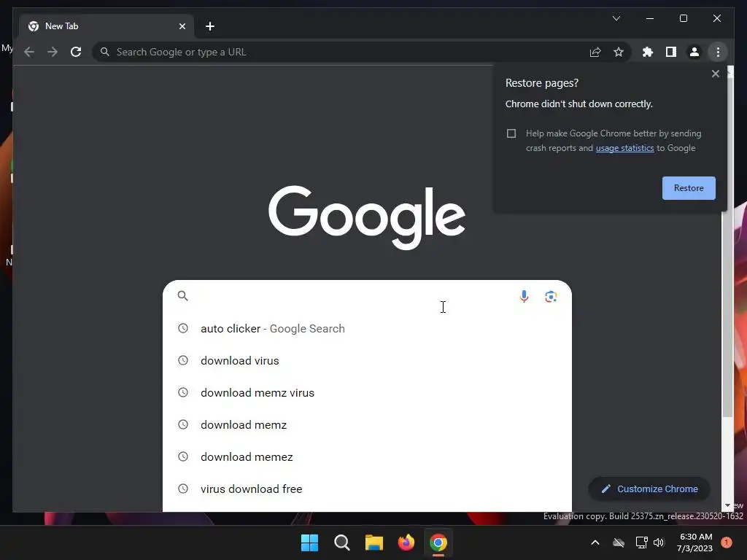747x560 pixels.
Task: Pick the download memz virus suggestion
Action: pyautogui.click(x=367, y=393)
